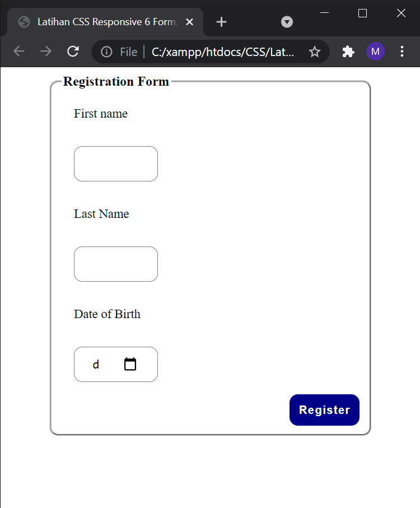Open the Extensions puzzle icon
420x508 pixels.
[x=348, y=52]
